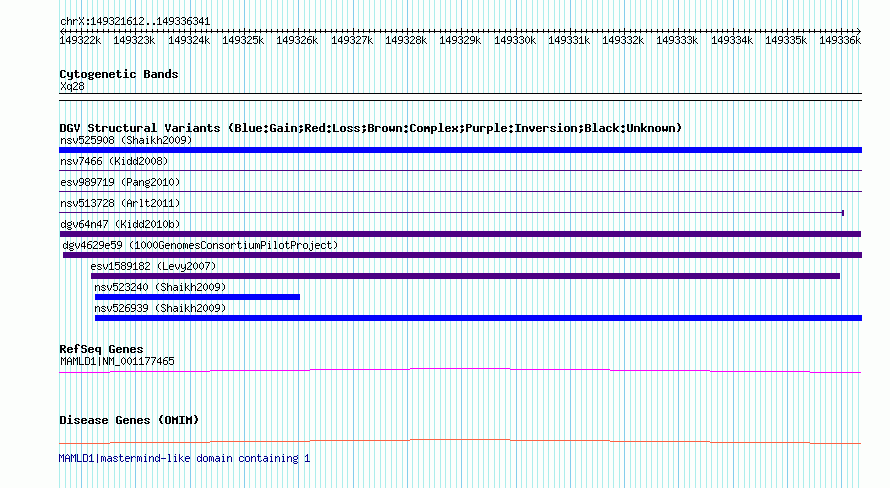This screenshot has height=488, width=890.
Task: Open variant nsv513728 (Arlt2011) label
Action: [x=120, y=203]
